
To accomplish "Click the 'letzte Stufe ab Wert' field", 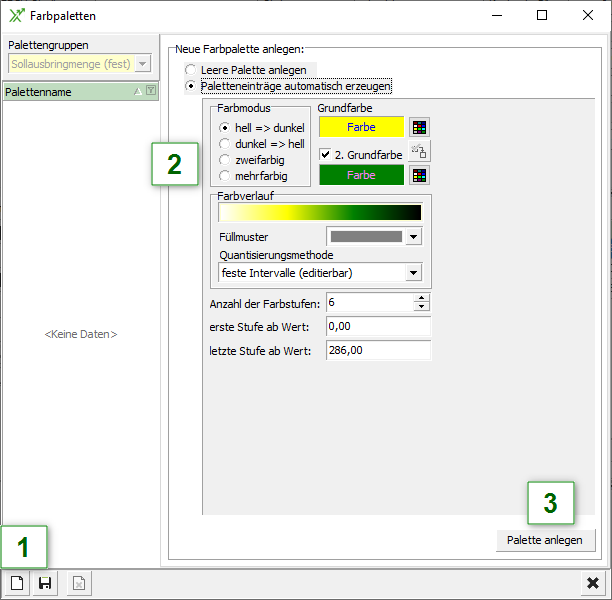I will [x=378, y=350].
